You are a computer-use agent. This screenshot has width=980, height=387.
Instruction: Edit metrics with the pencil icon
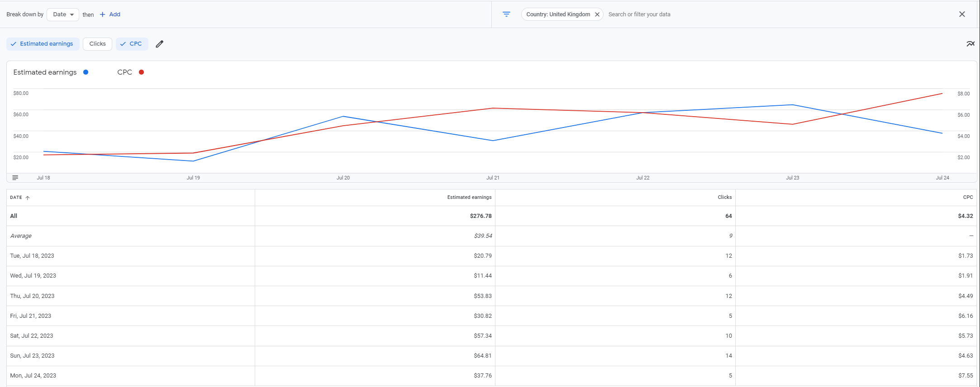(x=159, y=44)
